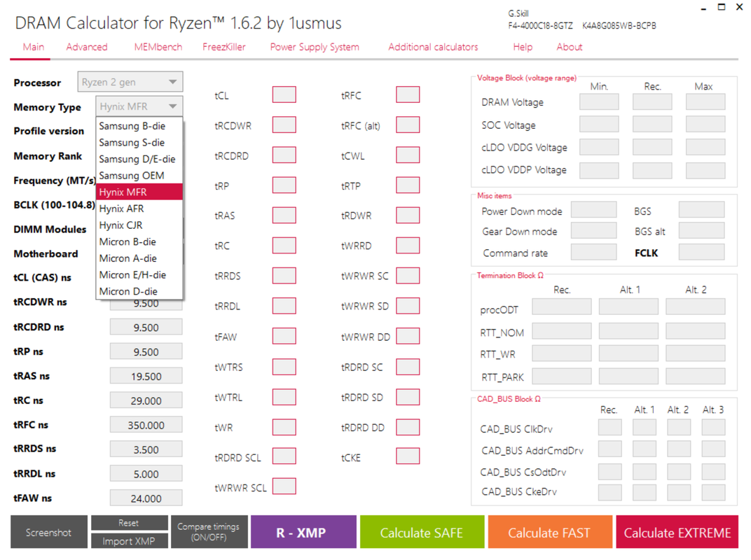Click the tRRDS ns field showing 3.500

point(146,449)
